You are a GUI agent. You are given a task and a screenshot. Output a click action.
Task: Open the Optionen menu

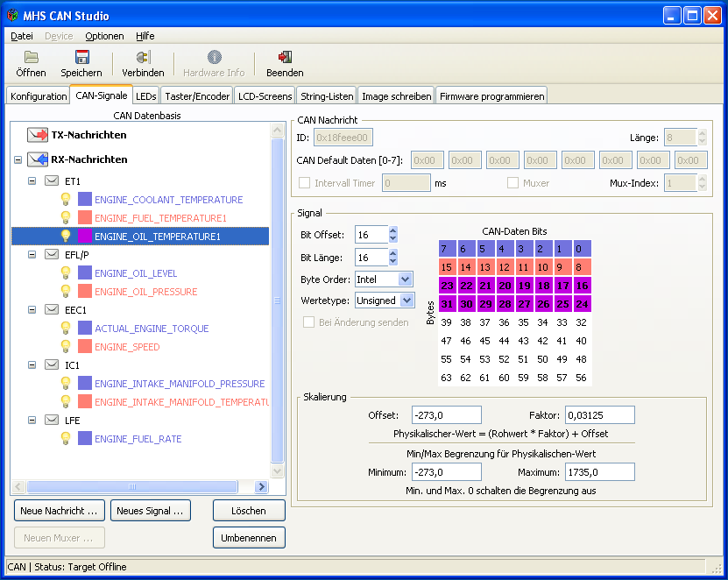pos(104,36)
